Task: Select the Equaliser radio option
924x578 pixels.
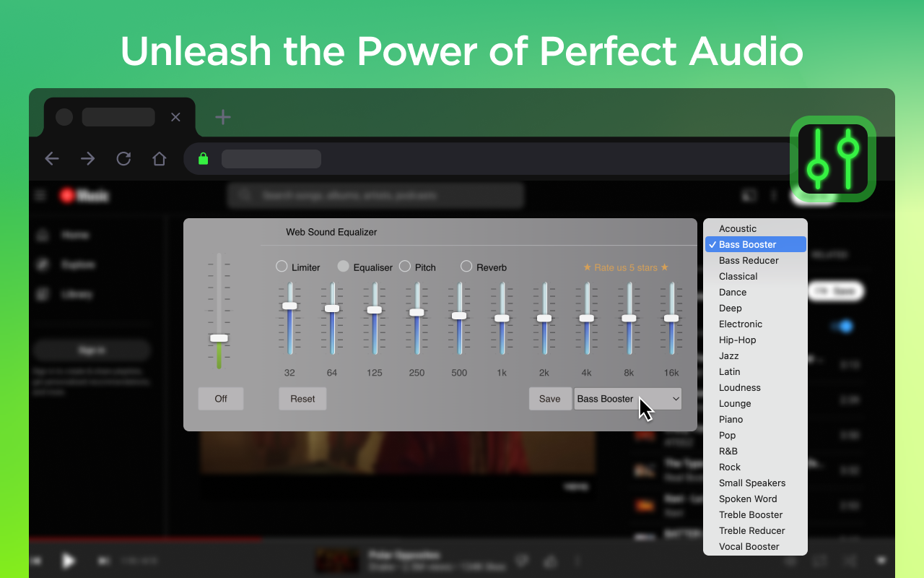Action: pos(343,267)
